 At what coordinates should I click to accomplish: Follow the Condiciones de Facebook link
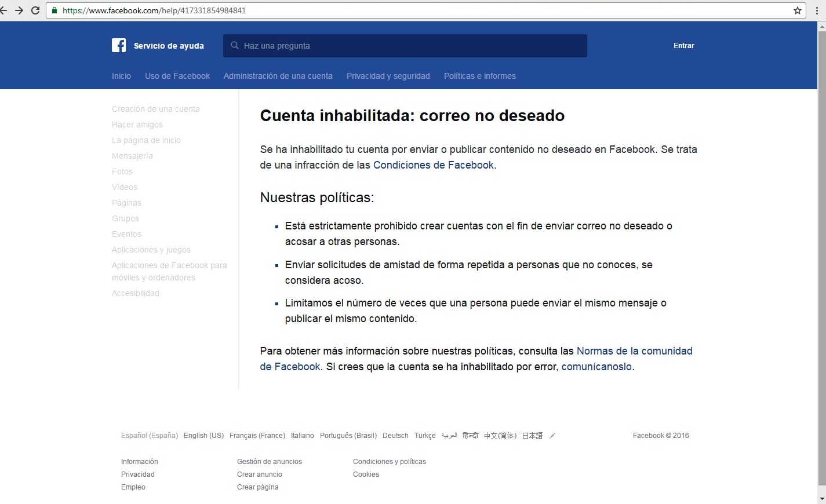coord(434,165)
